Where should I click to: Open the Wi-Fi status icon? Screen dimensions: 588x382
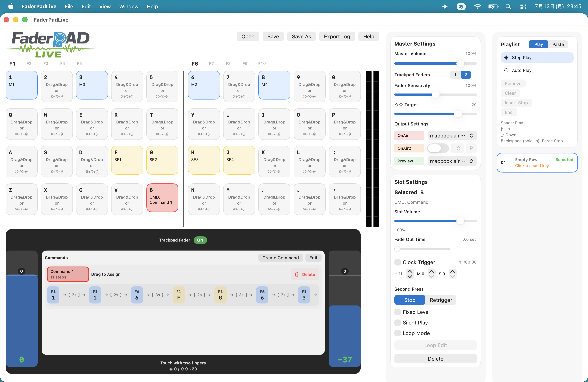477,6
